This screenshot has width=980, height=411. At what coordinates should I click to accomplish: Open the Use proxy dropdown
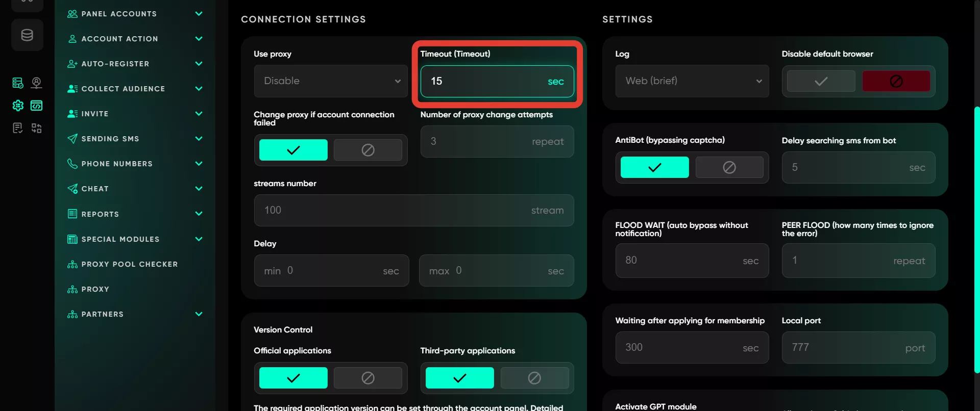pyautogui.click(x=331, y=81)
